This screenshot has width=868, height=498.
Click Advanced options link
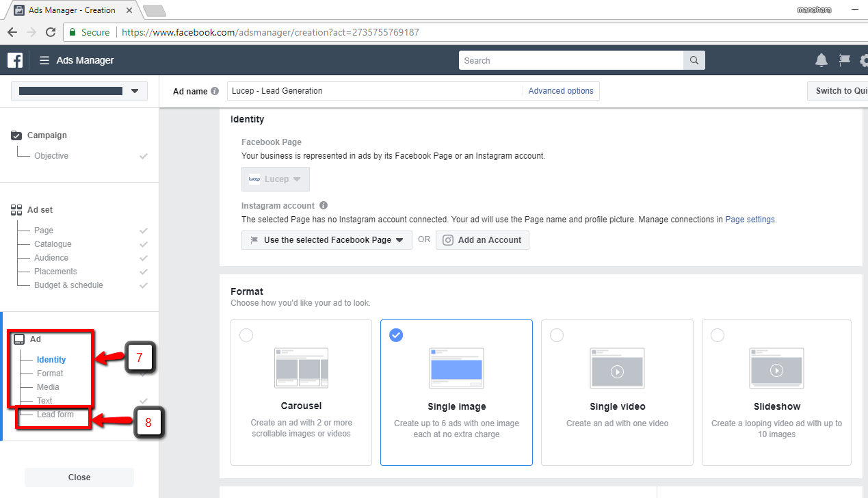561,91
